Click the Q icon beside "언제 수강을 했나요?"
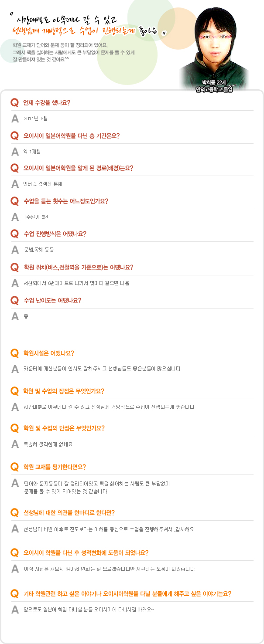 click(x=15, y=102)
